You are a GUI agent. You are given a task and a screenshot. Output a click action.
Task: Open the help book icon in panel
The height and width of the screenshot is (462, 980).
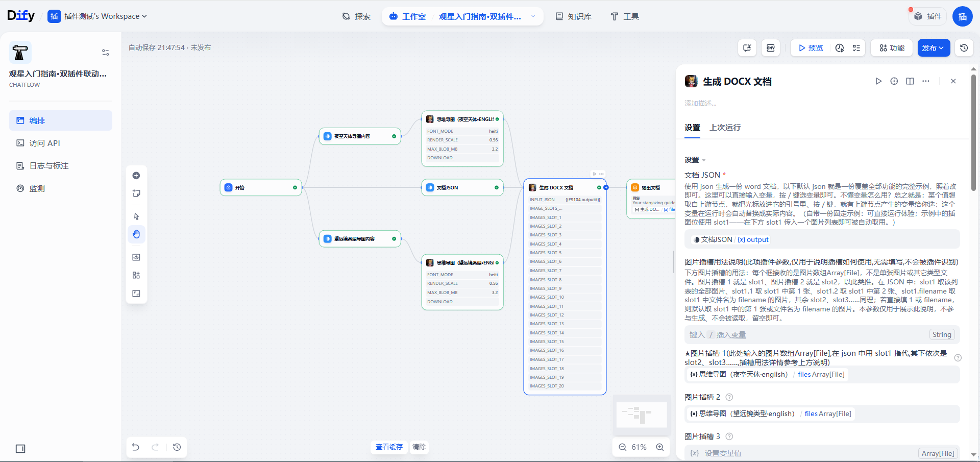pos(910,81)
